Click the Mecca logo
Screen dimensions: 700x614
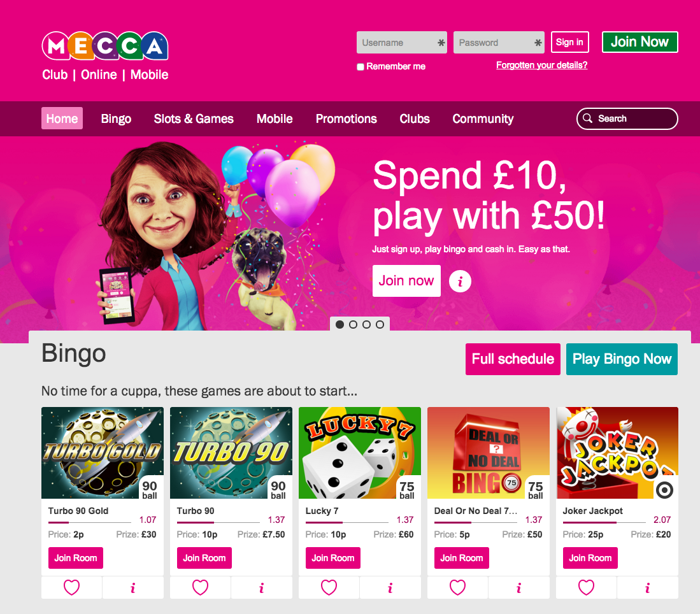(105, 46)
